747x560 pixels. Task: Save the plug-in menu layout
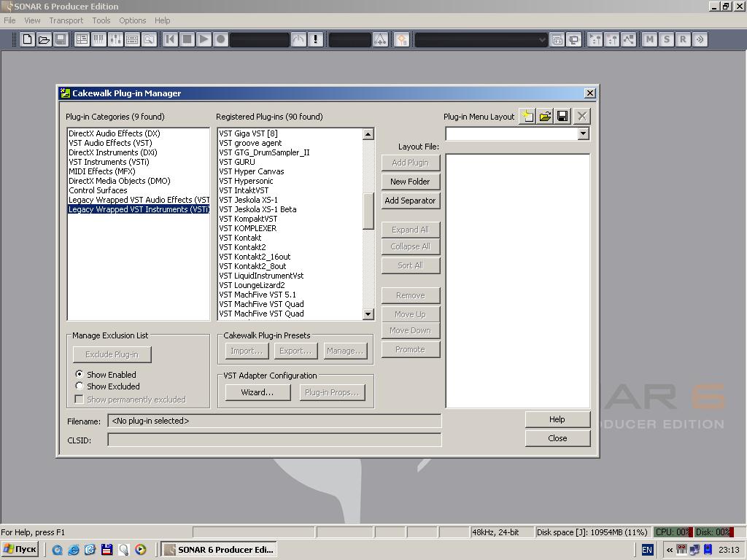click(562, 116)
